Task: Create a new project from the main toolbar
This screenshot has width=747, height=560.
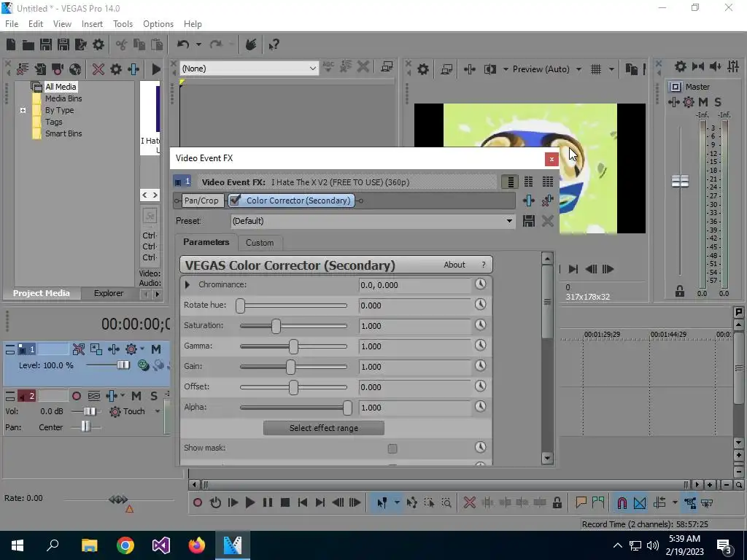Action: point(10,44)
